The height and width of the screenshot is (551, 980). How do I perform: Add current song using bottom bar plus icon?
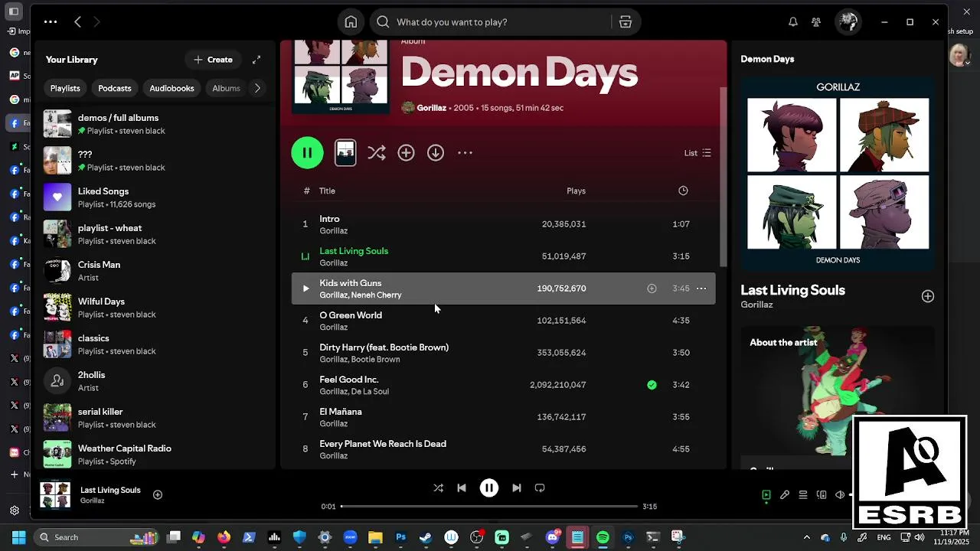tap(157, 495)
